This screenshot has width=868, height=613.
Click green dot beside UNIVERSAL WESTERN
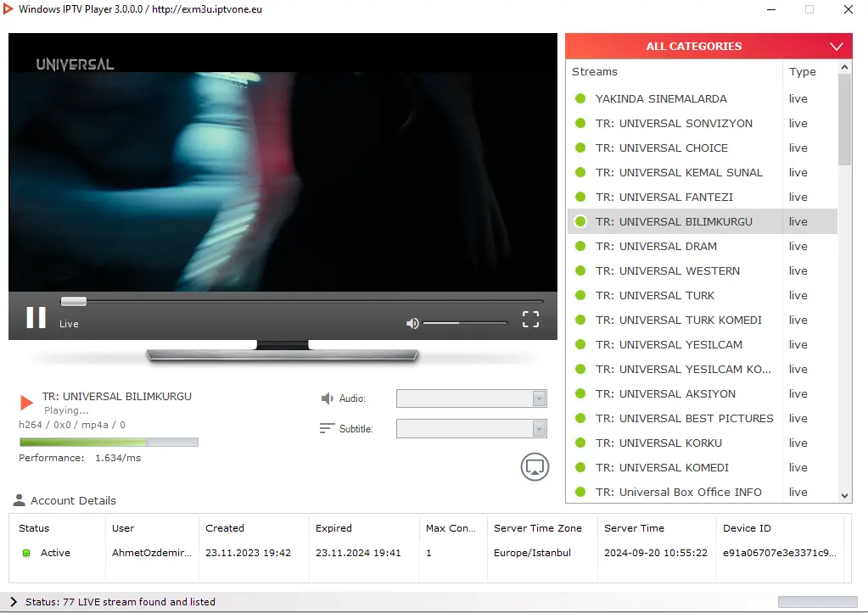pyautogui.click(x=580, y=270)
